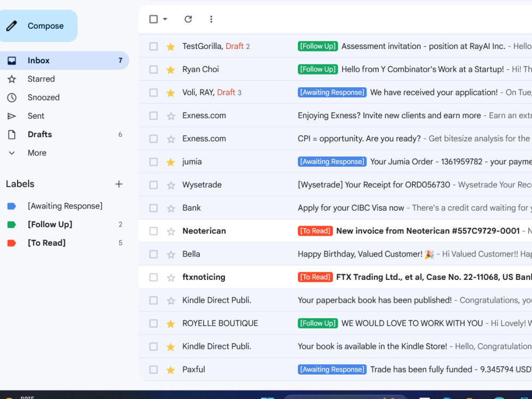Screen dimensions: 532x399
Task: Star the Exness.com CPI opportunity email
Action: pos(171,139)
